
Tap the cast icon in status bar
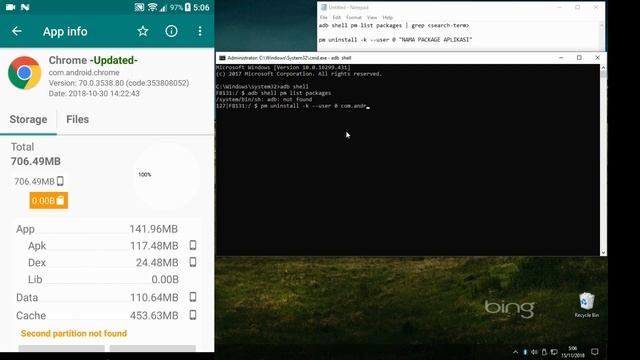click(139, 7)
